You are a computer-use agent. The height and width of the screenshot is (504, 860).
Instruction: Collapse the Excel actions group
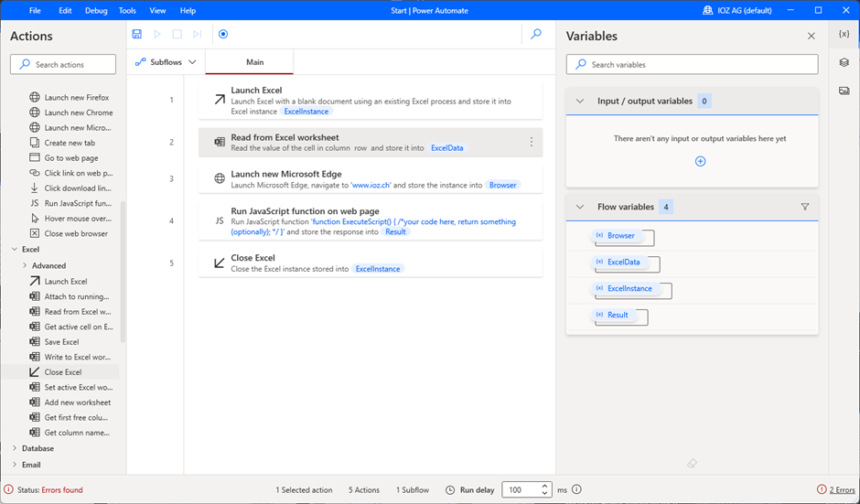coord(15,249)
